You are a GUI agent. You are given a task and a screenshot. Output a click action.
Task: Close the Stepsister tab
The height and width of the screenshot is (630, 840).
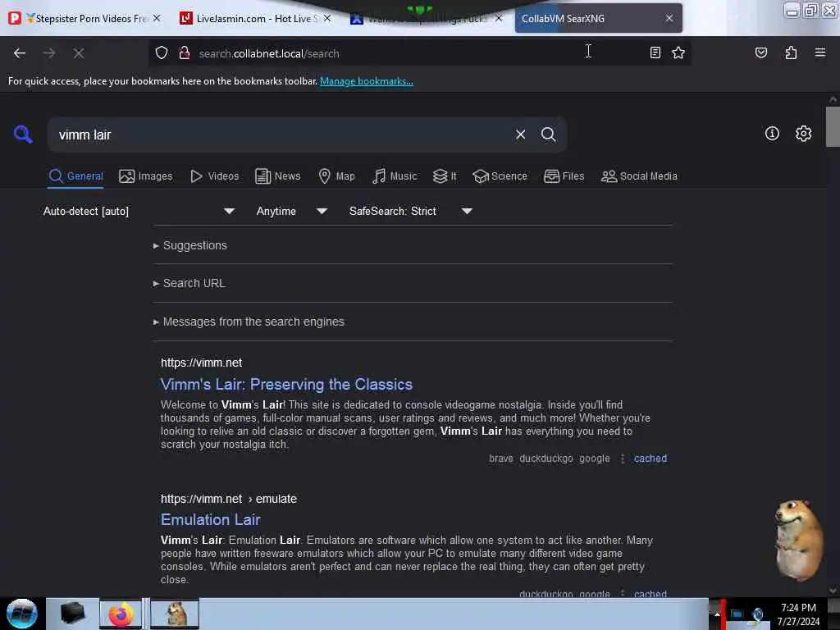point(157,18)
